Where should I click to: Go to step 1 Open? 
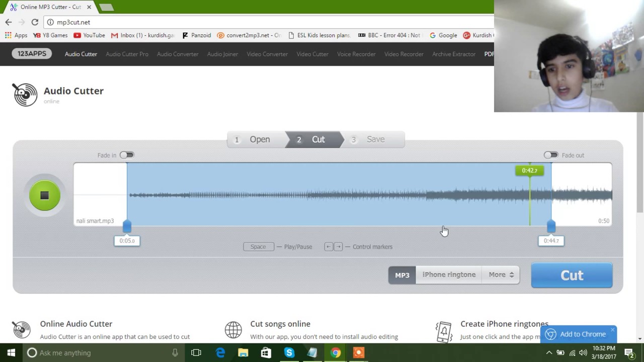click(x=257, y=139)
